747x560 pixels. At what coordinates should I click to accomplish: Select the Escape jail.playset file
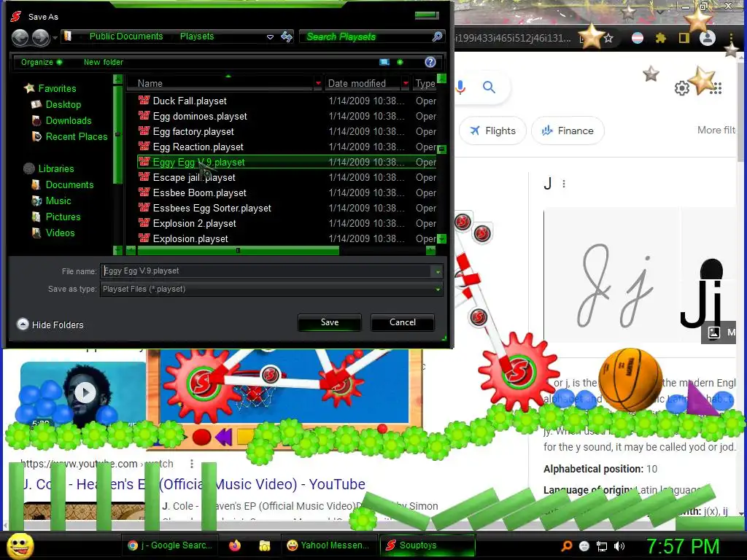coord(194,178)
